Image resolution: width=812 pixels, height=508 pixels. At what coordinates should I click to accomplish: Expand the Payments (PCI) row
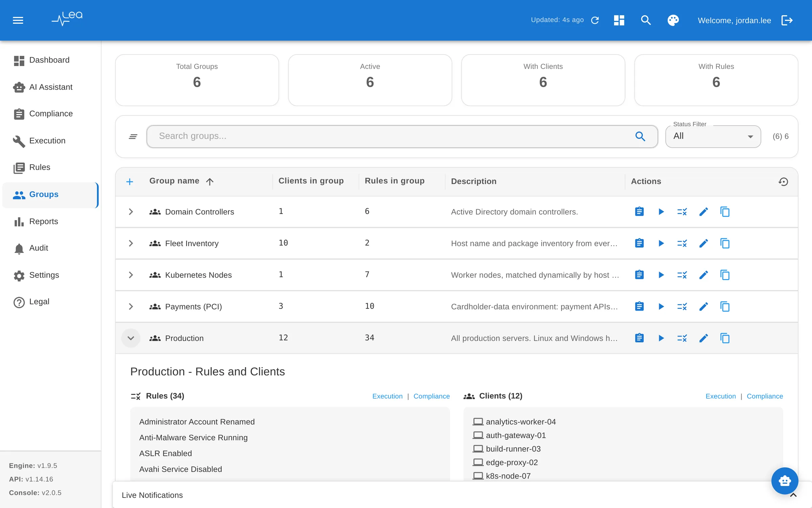[x=131, y=306]
